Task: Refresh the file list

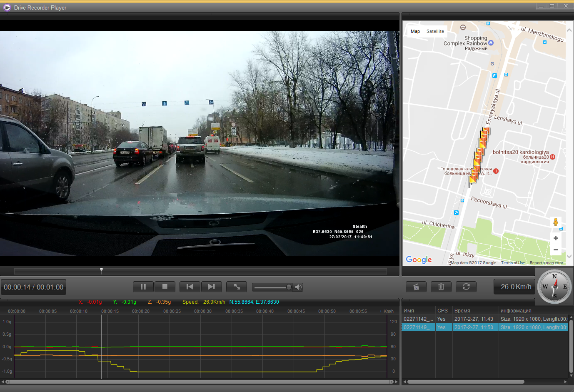Action: pos(466,287)
